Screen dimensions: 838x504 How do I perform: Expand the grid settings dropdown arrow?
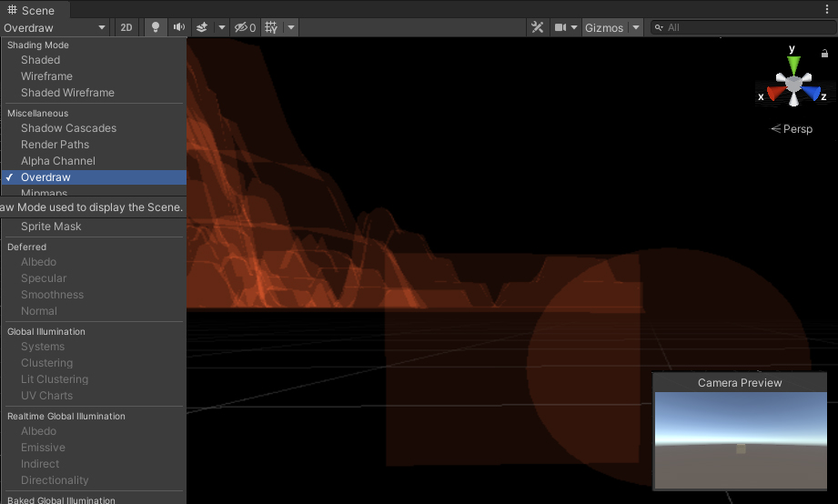[x=291, y=27]
